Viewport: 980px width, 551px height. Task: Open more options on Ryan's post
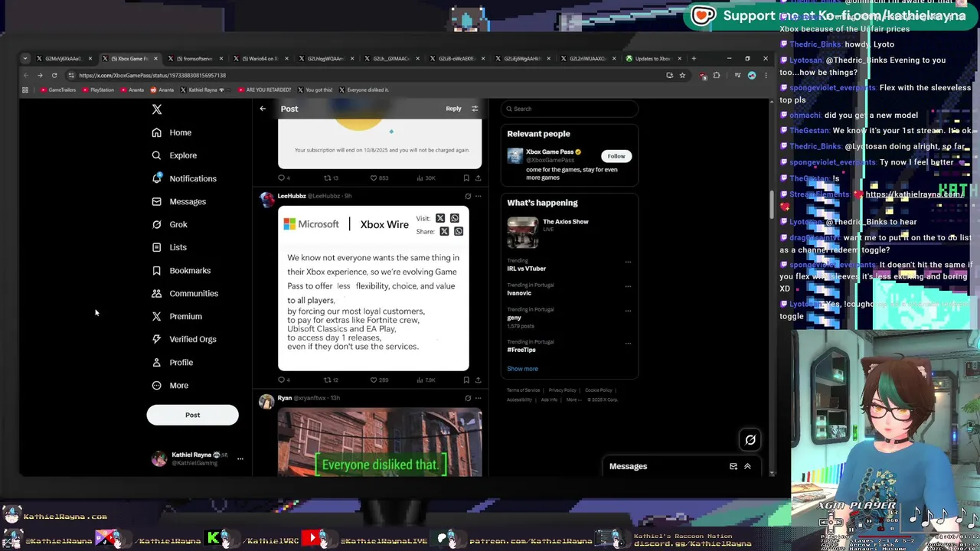478,398
